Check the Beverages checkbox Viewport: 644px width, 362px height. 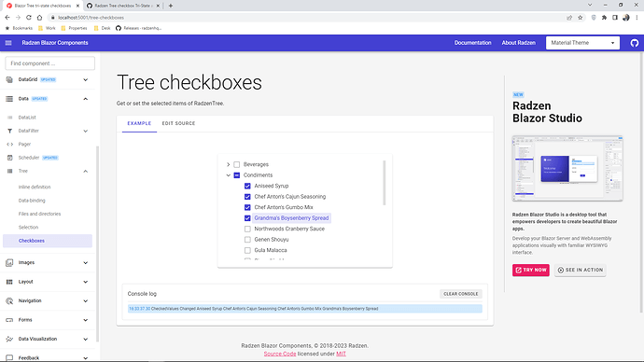point(236,164)
